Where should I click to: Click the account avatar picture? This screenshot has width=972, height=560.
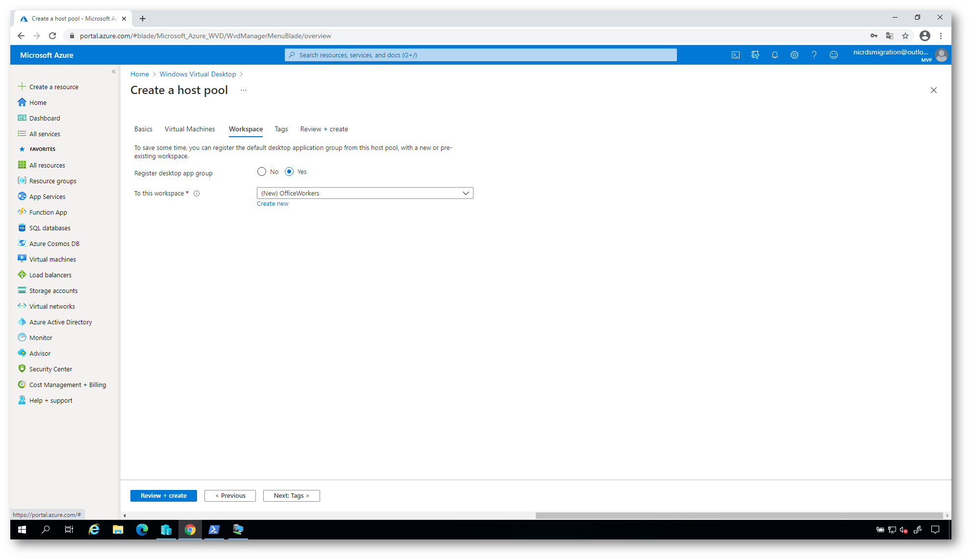[x=941, y=55]
